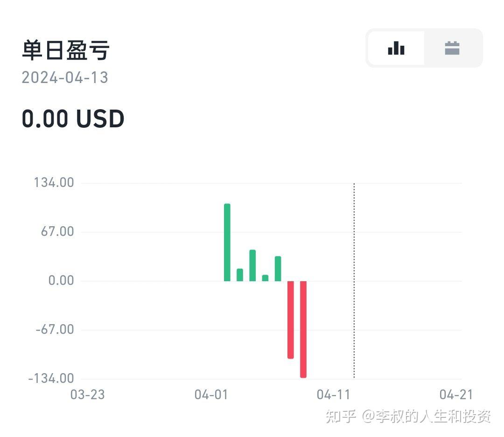The image size is (504, 437).
Task: Click the 134.00 y-axis label
Action: pos(54,183)
